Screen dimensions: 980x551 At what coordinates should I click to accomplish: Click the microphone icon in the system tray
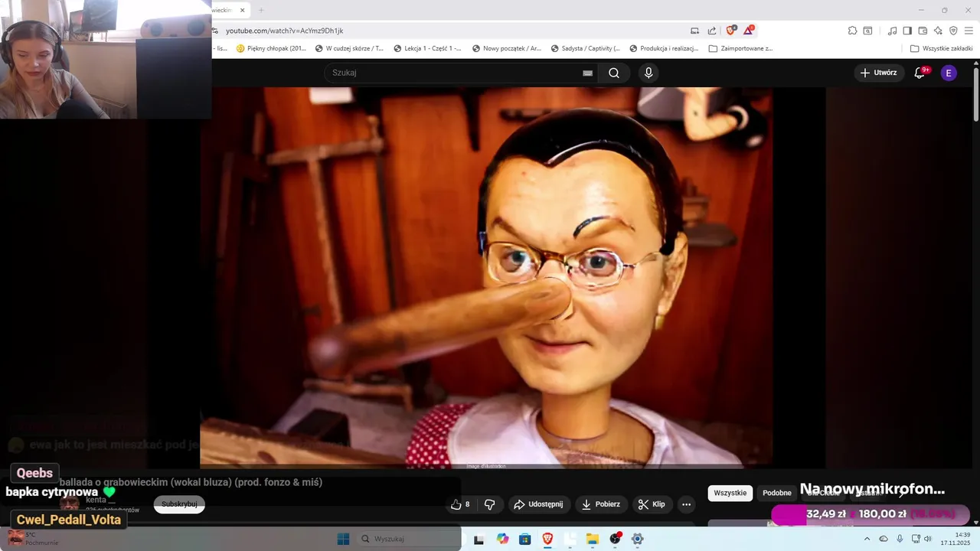(x=900, y=539)
